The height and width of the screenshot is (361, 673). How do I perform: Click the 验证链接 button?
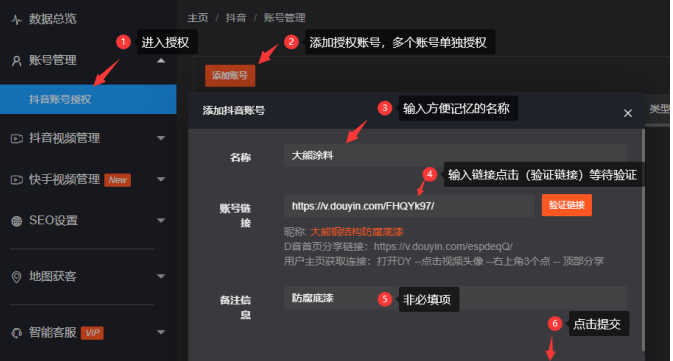pyautogui.click(x=567, y=205)
